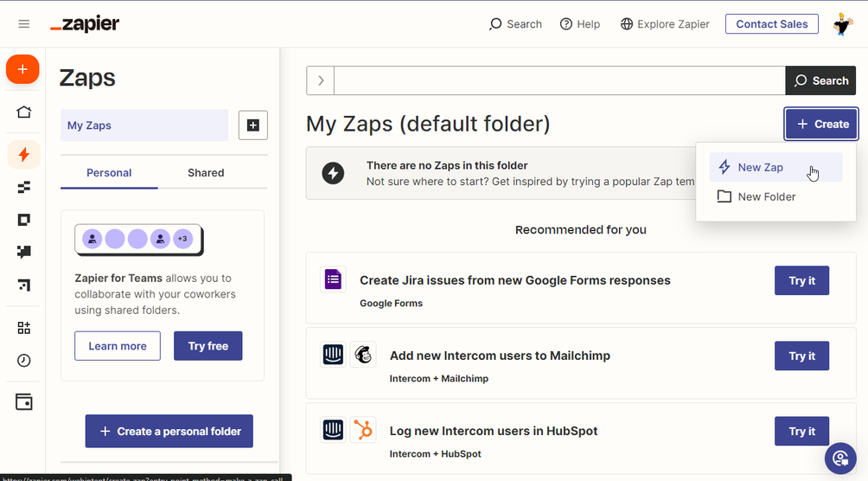Image resolution: width=868 pixels, height=481 pixels.
Task: Click the 'Intercom + Mailchimp' label
Action: pyautogui.click(x=439, y=378)
